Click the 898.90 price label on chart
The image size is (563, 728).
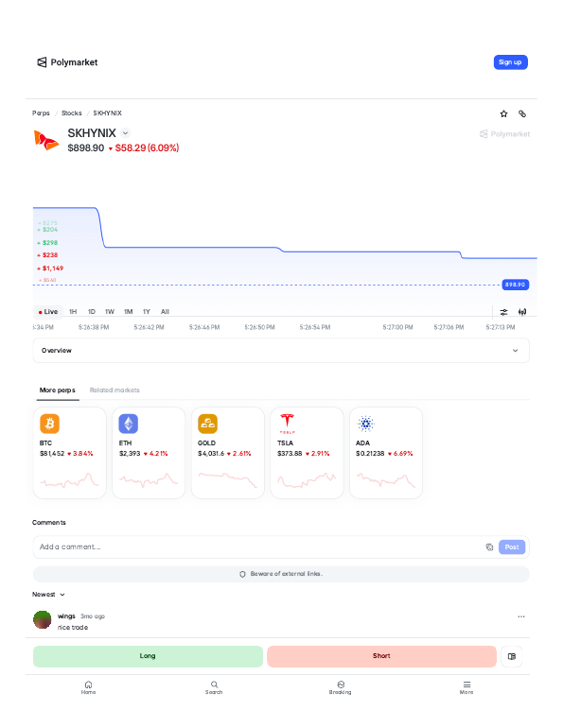(x=515, y=285)
